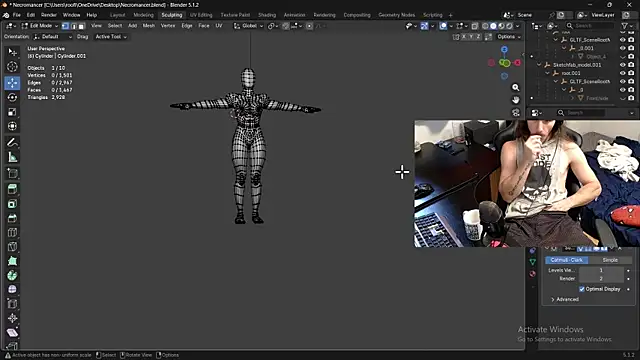Open the File menu
The height and width of the screenshot is (360, 640).
pyautogui.click(x=17, y=15)
